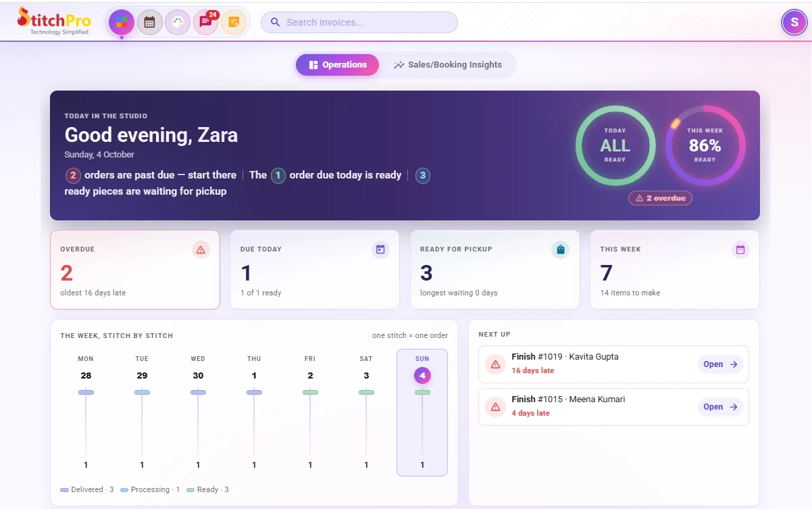This screenshot has width=812, height=509.
Task: Click the past due count badge 2
Action: [x=73, y=176]
